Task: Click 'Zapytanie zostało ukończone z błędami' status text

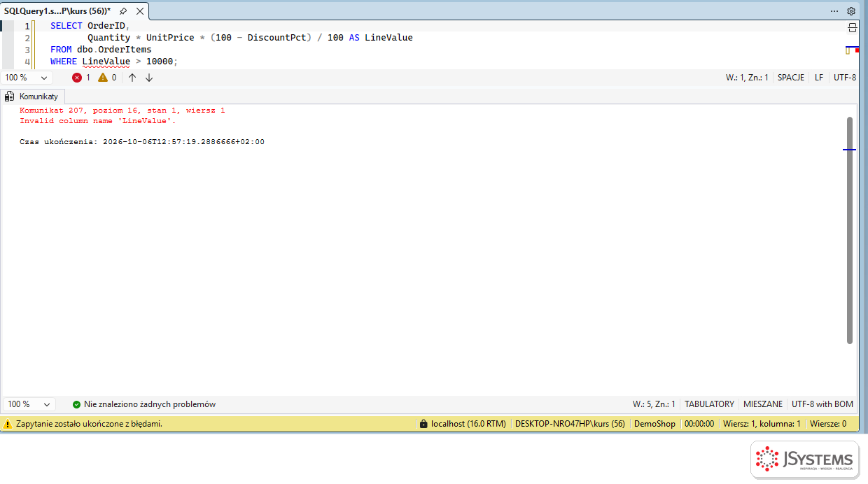Action: 90,424
